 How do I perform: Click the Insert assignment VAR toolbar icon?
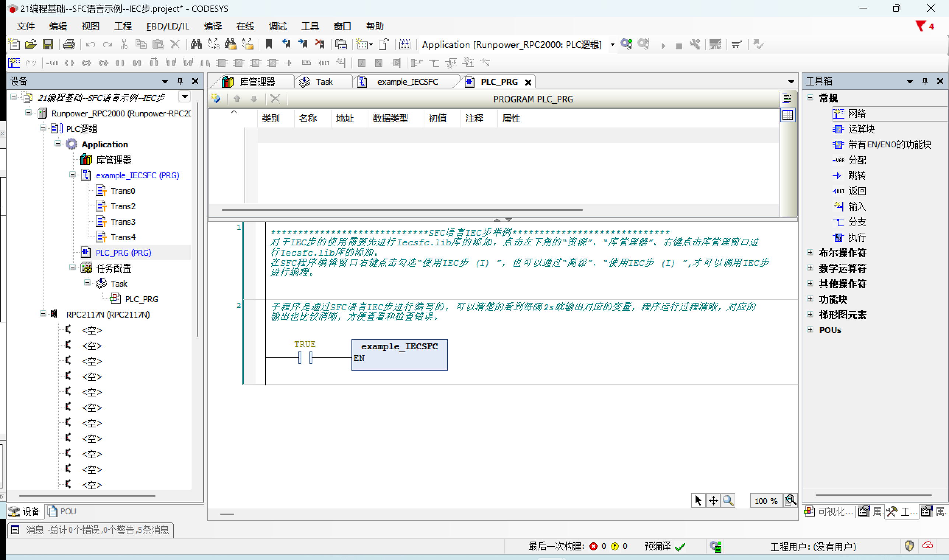52,63
